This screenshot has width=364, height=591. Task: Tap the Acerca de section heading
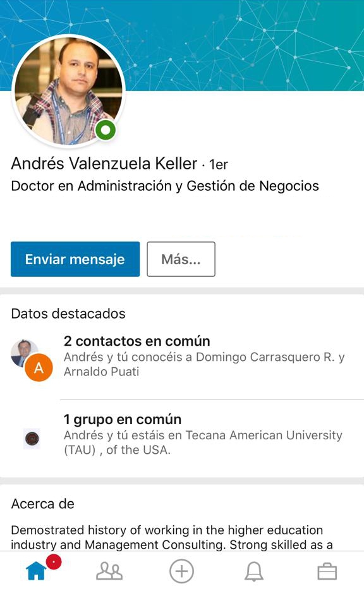[42, 504]
